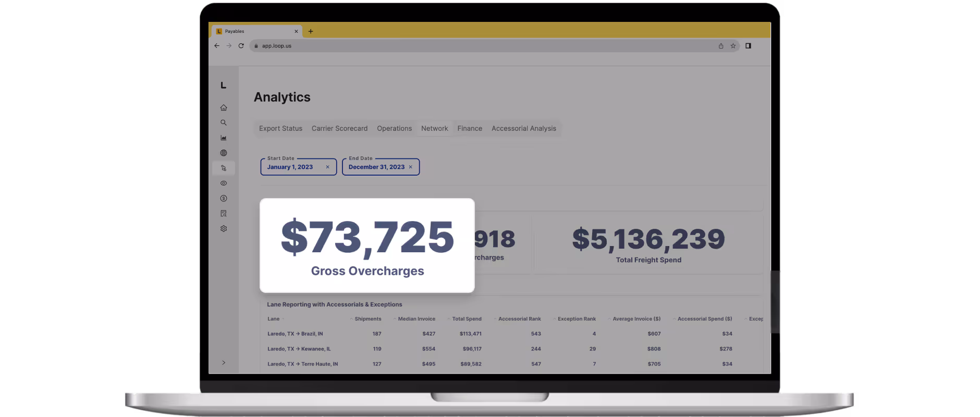Image resolution: width=980 pixels, height=417 pixels.
Task: Click the $554 median invoice cell
Action: tap(428, 349)
